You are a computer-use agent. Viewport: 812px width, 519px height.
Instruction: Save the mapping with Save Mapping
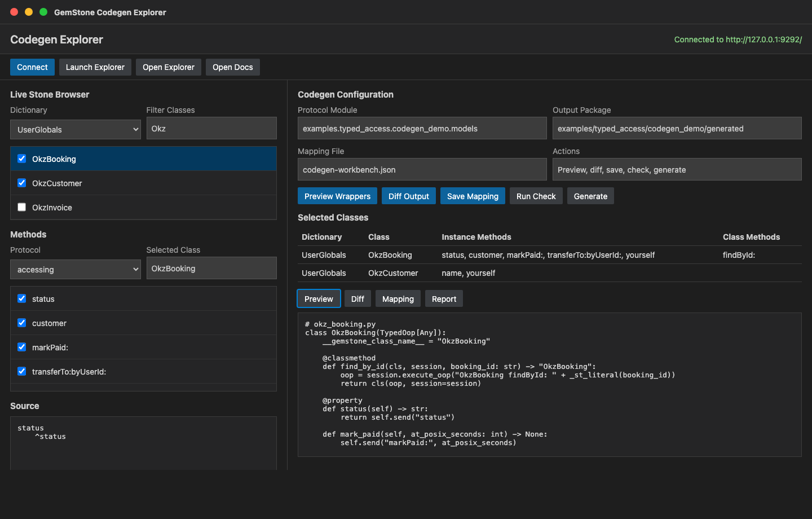tap(473, 196)
